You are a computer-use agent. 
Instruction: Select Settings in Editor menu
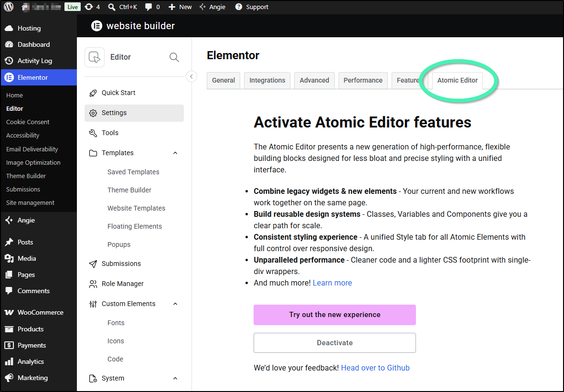(134, 113)
